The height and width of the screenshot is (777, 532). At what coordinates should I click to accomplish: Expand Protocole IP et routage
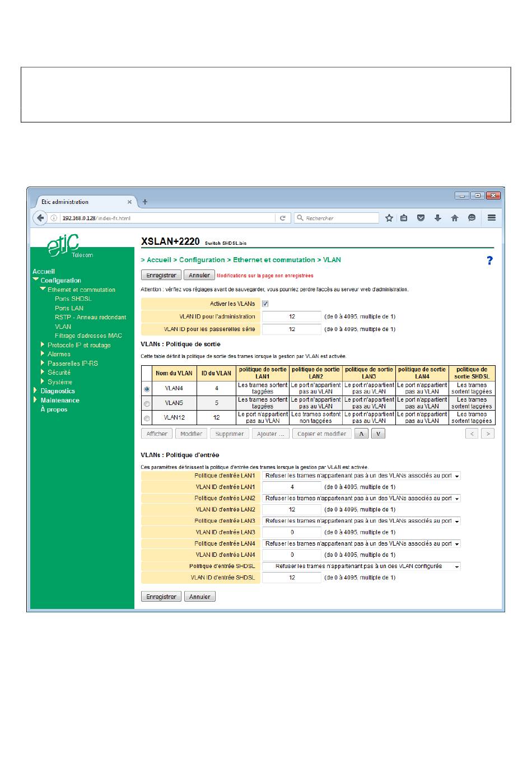coord(43,345)
